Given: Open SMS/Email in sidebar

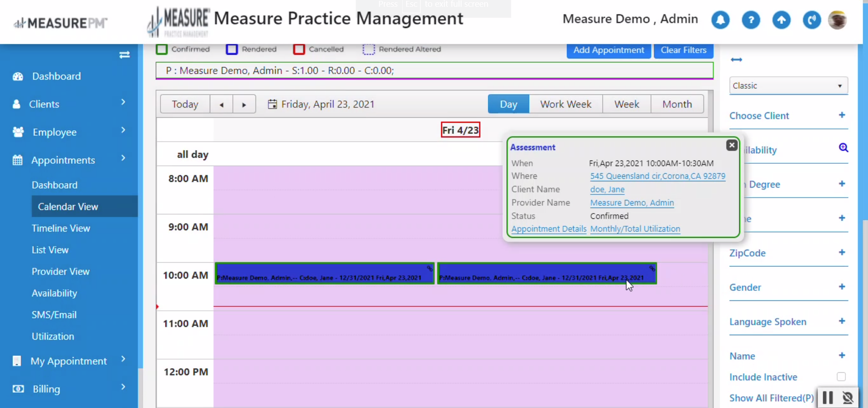Looking at the screenshot, I should pyautogui.click(x=54, y=315).
